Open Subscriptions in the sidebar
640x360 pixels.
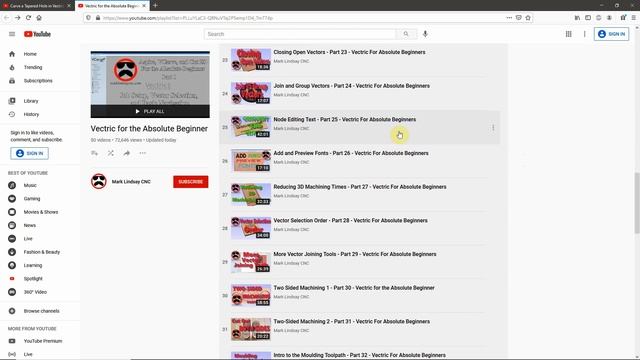tap(38, 81)
